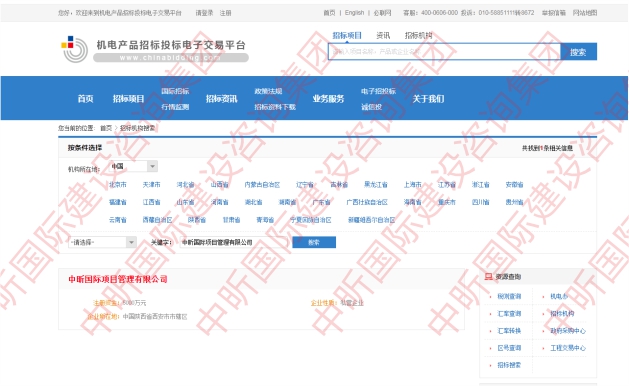629x386 pixels.
Task: Filter by 四川省
Action: [481, 202]
